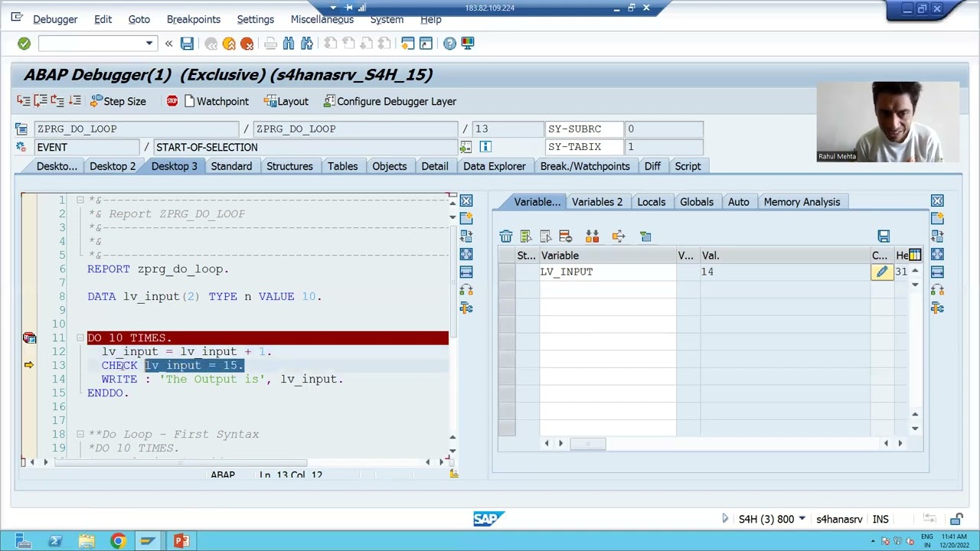Click the value cell showing 14
This screenshot has width=980, height=551.
tap(786, 272)
